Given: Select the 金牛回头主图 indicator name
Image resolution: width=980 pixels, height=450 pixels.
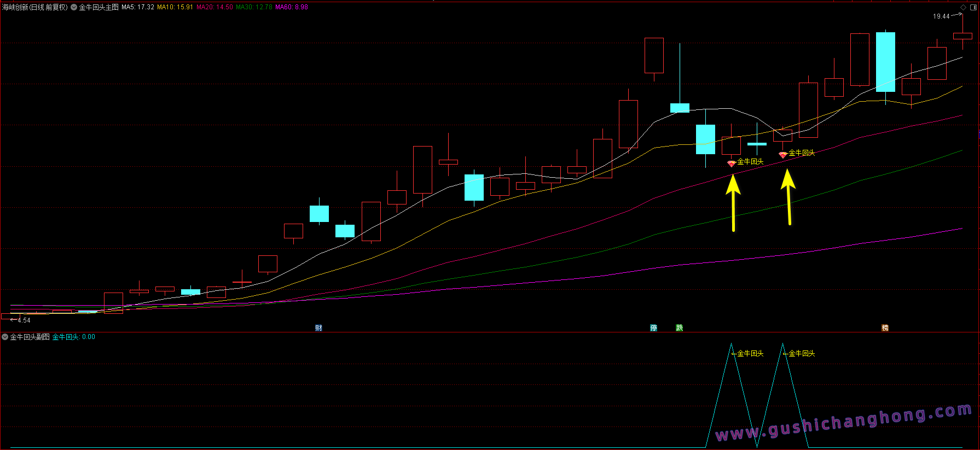Looking at the screenshot, I should (x=99, y=7).
